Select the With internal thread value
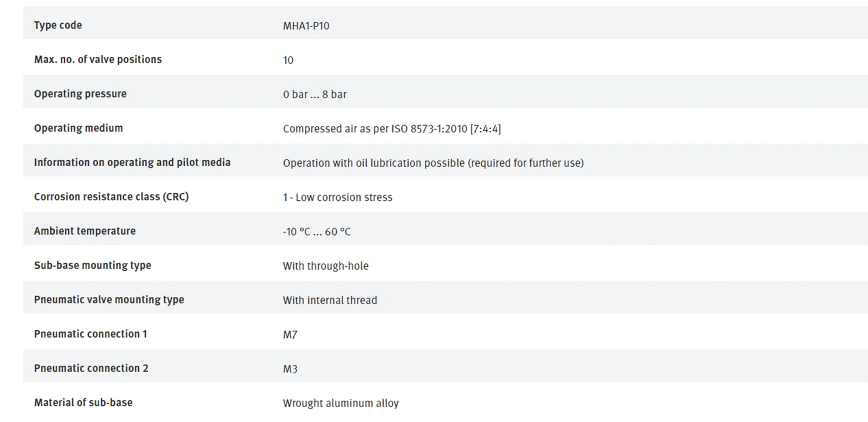The width and height of the screenshot is (868, 422). (330, 300)
